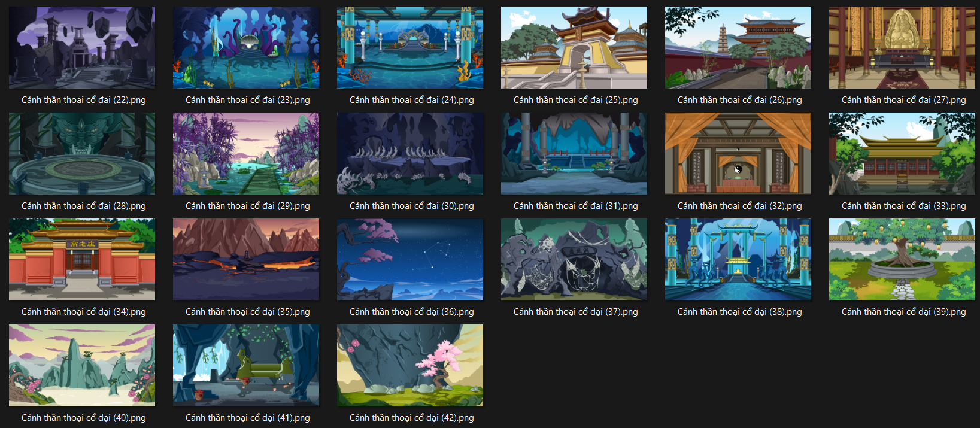
Task: Click filename Cảnh thần thoại cổ đại (40).png
Action: pos(84,418)
